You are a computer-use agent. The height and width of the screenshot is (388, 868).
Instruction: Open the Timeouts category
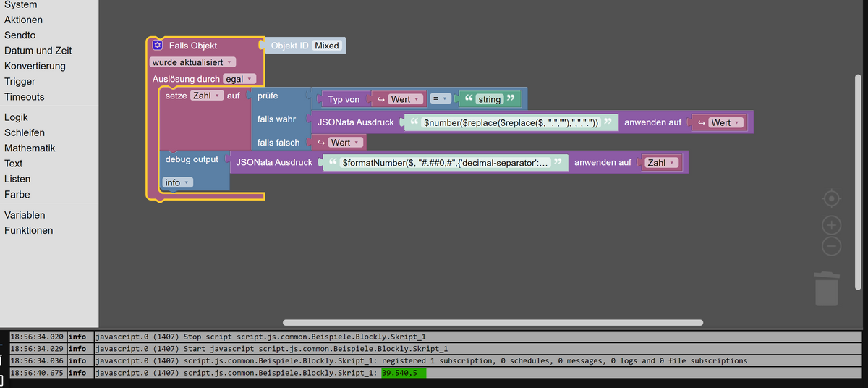(24, 96)
